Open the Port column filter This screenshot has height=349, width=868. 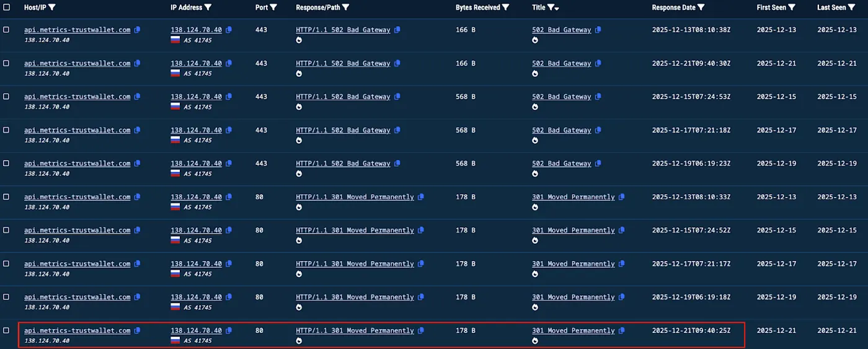point(273,7)
